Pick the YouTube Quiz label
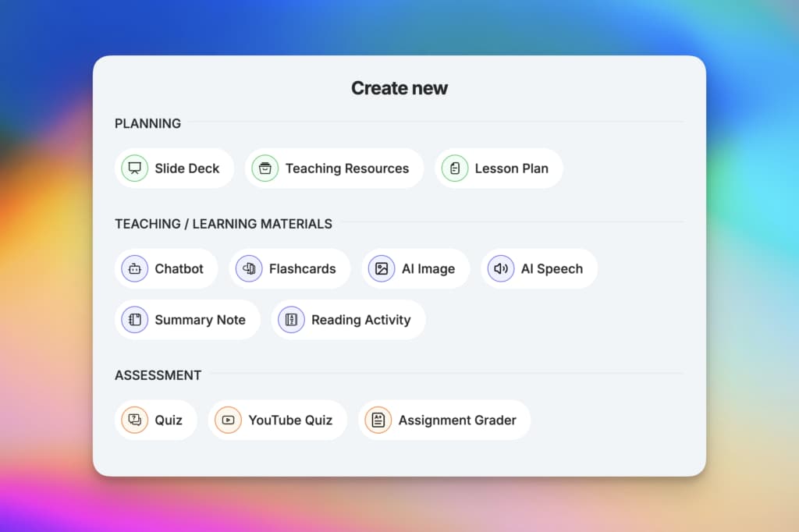The image size is (799, 532). pos(290,420)
